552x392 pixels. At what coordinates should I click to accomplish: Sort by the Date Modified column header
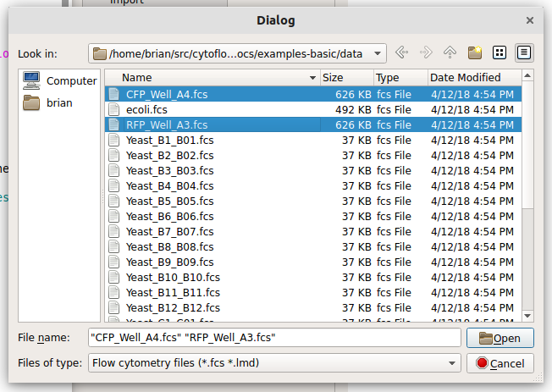tap(475, 78)
